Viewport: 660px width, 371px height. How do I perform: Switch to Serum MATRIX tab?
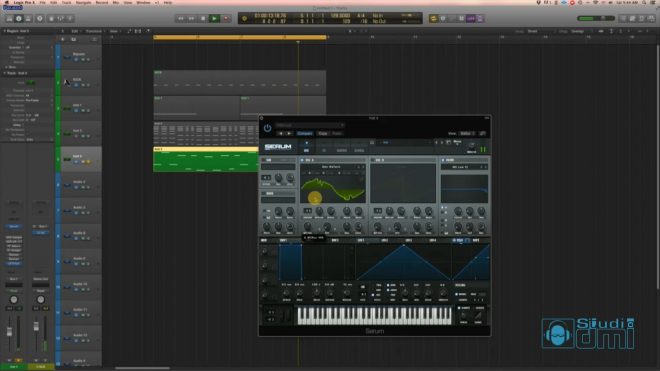[x=342, y=150]
